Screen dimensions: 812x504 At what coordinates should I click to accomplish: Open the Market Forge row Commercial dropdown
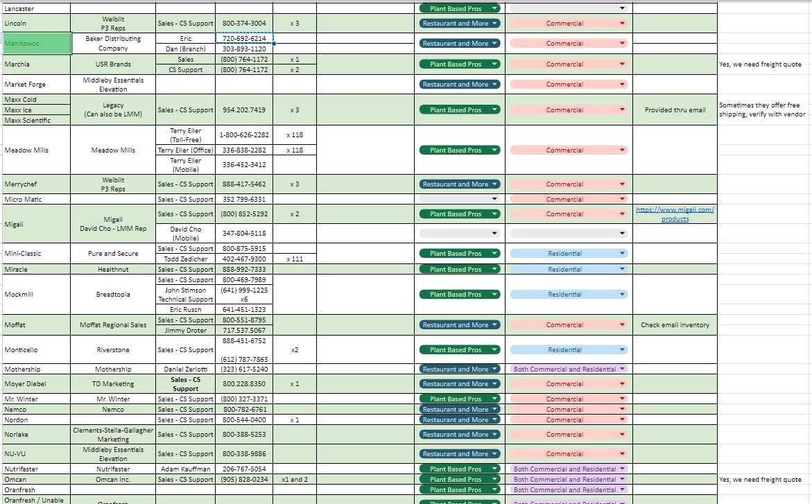tap(569, 85)
